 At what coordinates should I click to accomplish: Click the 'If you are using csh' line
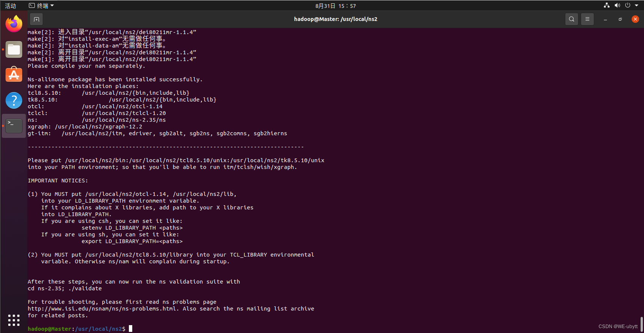click(112, 221)
